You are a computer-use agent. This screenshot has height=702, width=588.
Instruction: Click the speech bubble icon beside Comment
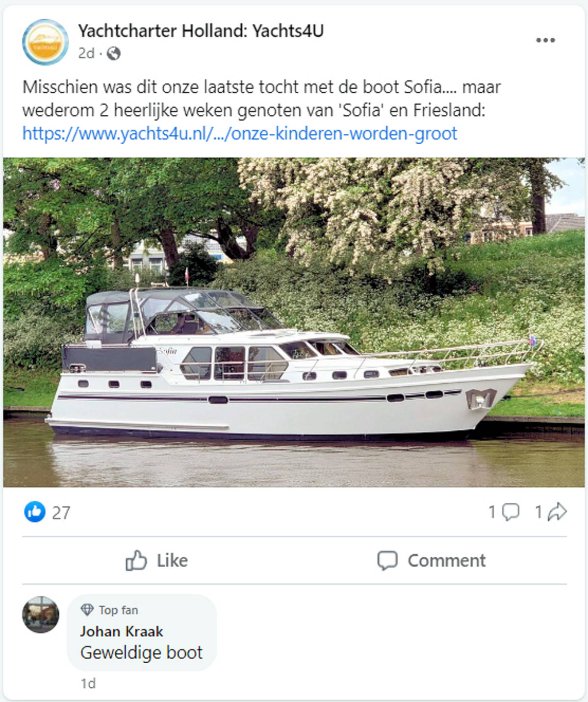tap(387, 560)
